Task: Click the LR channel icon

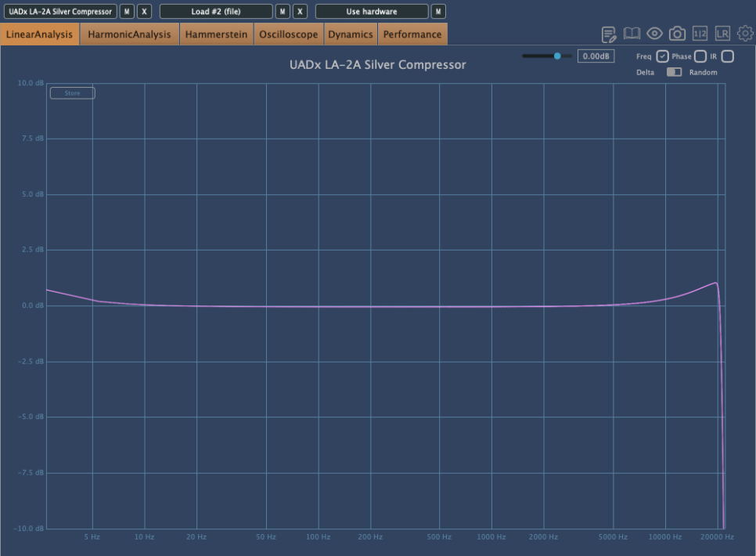Action: [x=722, y=34]
